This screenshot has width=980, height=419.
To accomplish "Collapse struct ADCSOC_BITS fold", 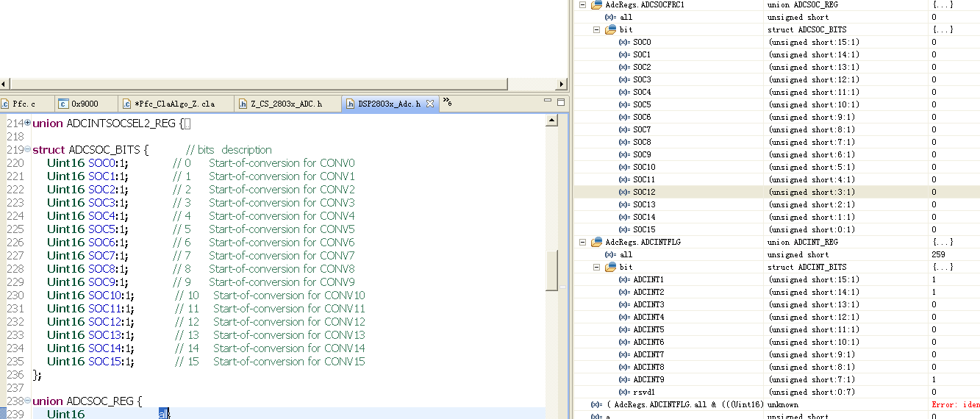I will [27, 149].
